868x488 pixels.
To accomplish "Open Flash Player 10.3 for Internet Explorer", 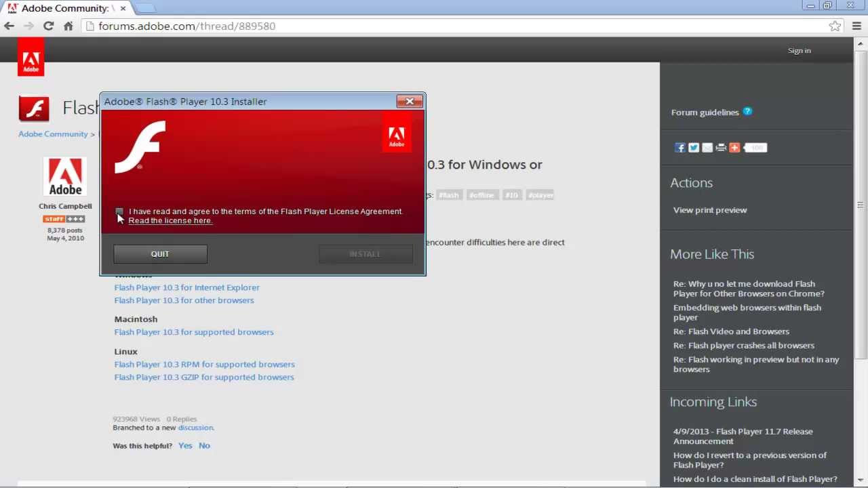I will [187, 287].
